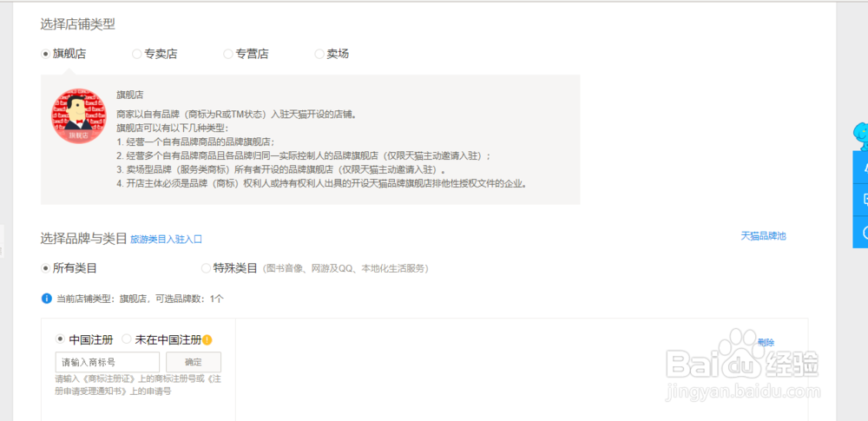Click the bottom blue floating sidebar button
This screenshot has width=868, height=421.
click(860, 232)
